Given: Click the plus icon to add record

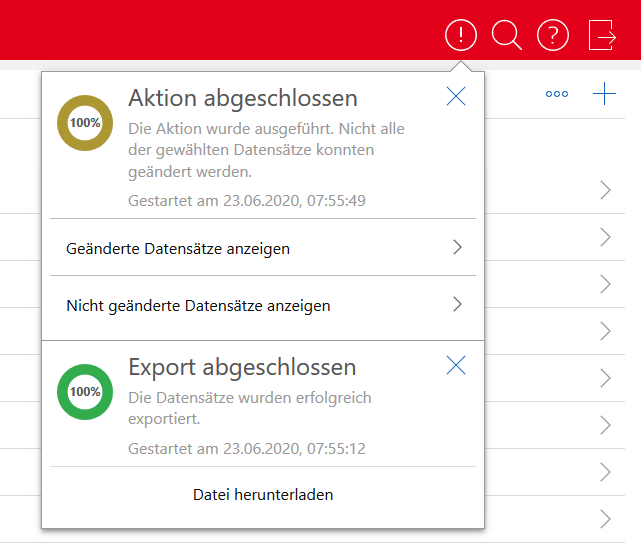Looking at the screenshot, I should pos(604,95).
